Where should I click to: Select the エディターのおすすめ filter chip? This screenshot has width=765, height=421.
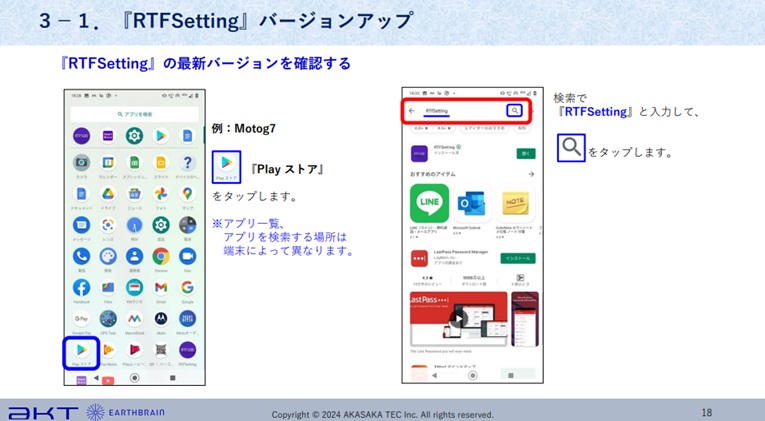click(x=486, y=128)
